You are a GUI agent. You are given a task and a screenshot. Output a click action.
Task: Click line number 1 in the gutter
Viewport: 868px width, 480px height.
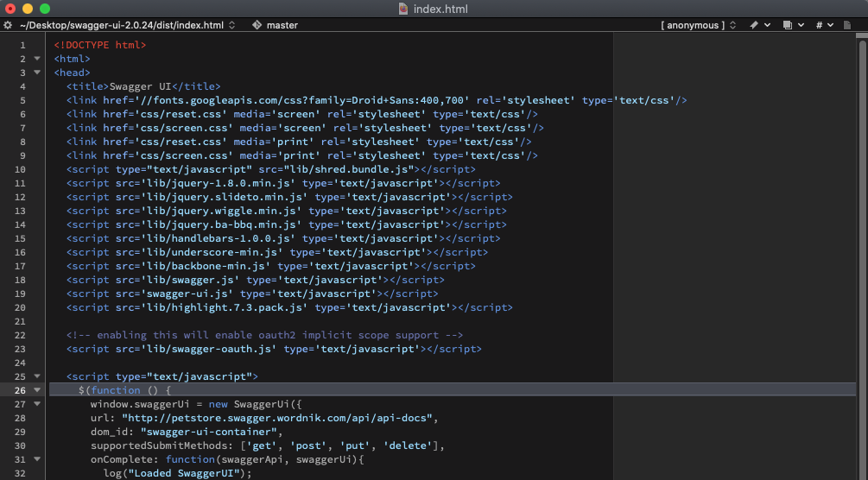pos(22,45)
